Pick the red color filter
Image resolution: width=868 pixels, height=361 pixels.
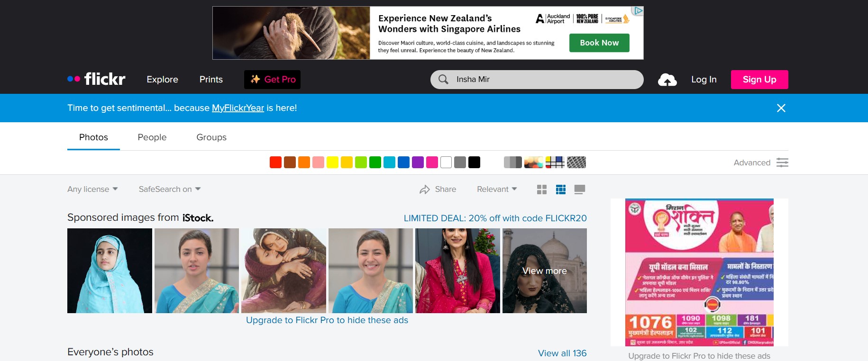point(275,162)
